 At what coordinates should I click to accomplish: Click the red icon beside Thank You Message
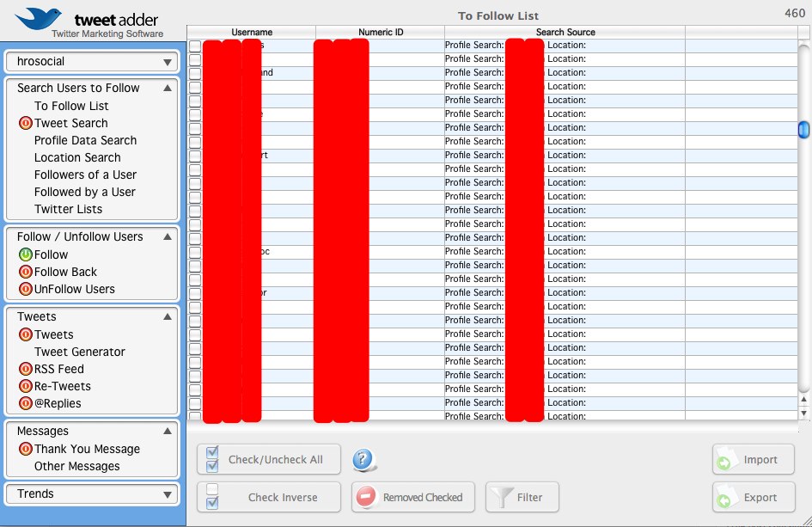coord(26,449)
